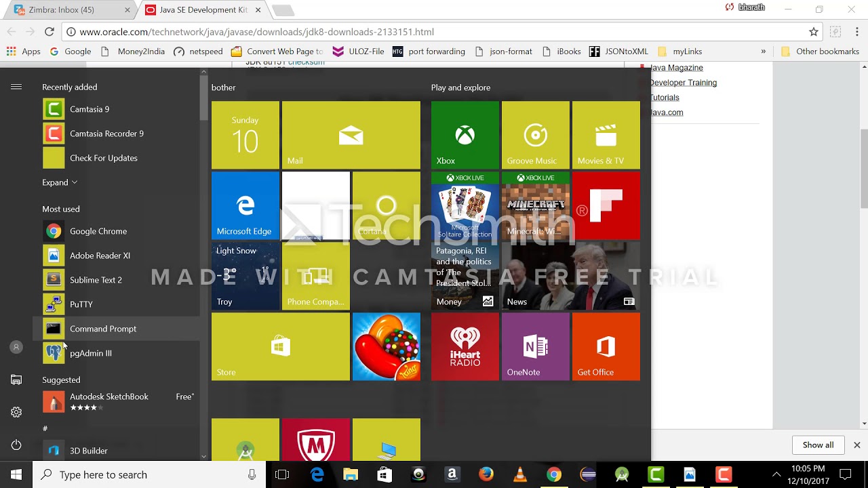The width and height of the screenshot is (868, 488).
Task: Open the Movies & TV tile
Action: 606,135
